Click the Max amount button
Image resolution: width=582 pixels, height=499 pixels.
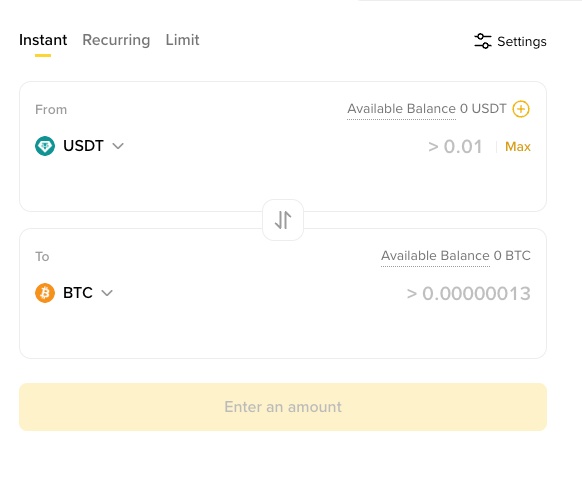518,147
